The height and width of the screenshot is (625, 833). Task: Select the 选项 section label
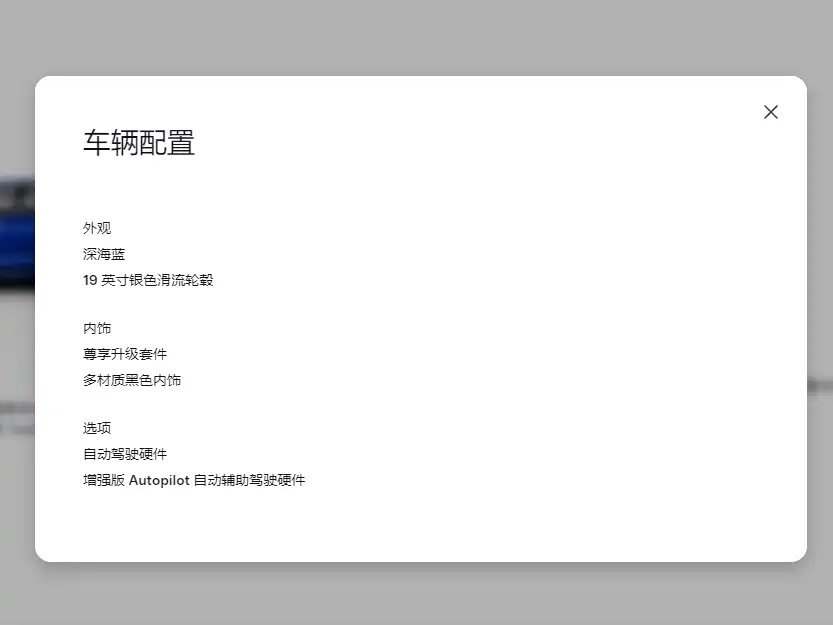click(x=97, y=428)
